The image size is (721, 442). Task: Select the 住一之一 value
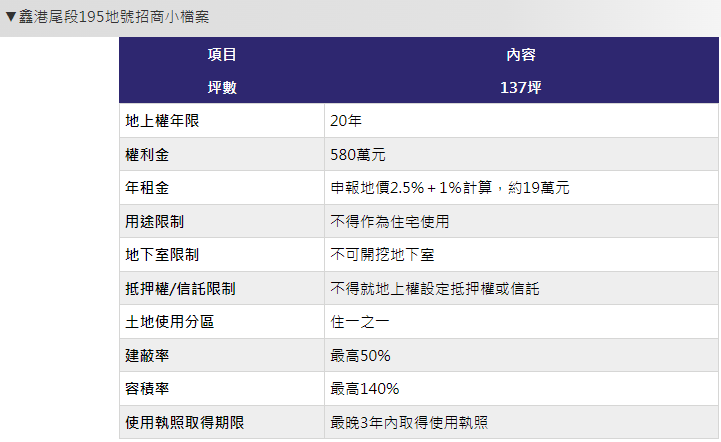360,321
